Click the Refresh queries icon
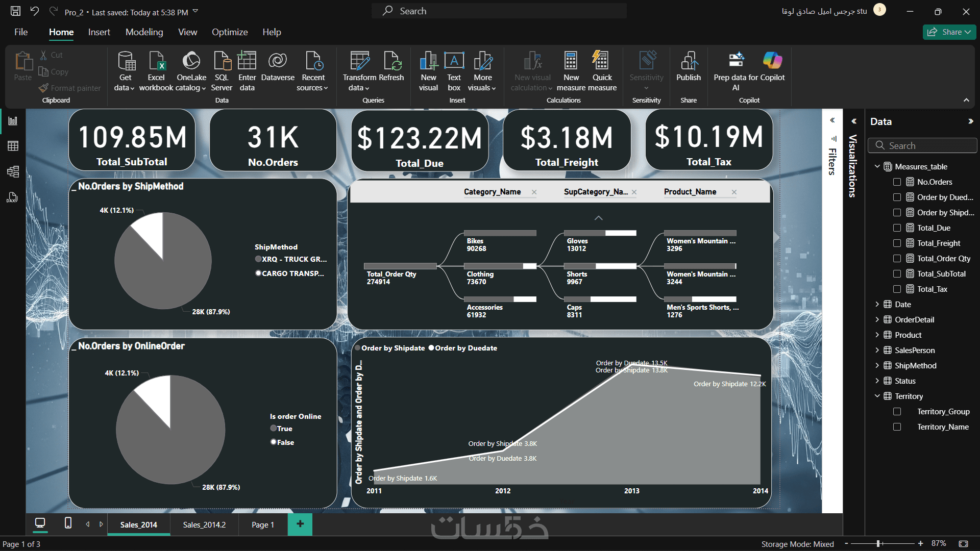980x551 pixels. (392, 61)
